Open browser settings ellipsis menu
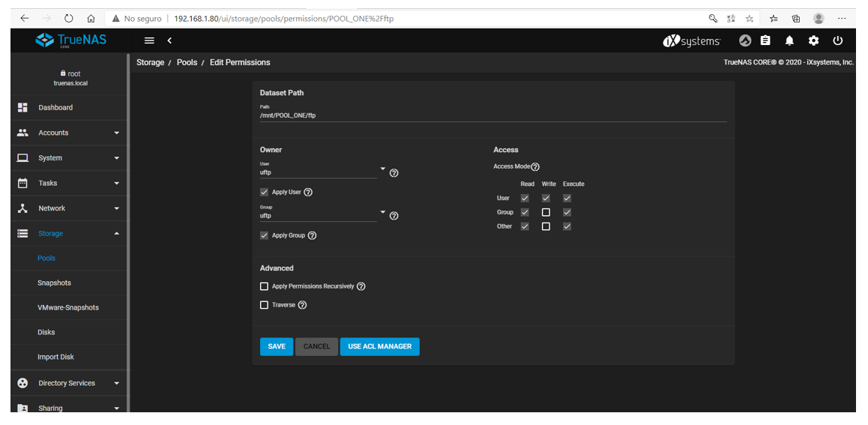Viewport: 868px width, 425px height. (x=842, y=18)
